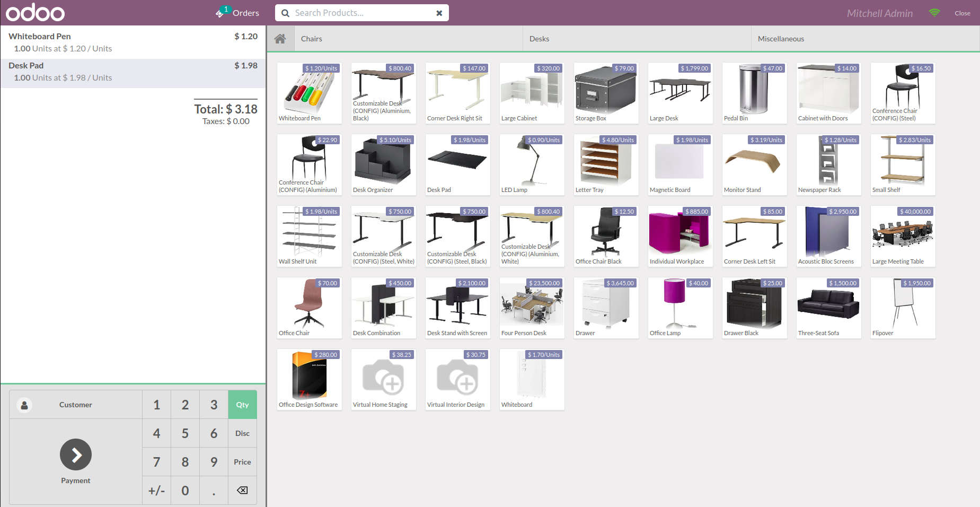
Task: Add the Office Design Software product
Action: 309,379
